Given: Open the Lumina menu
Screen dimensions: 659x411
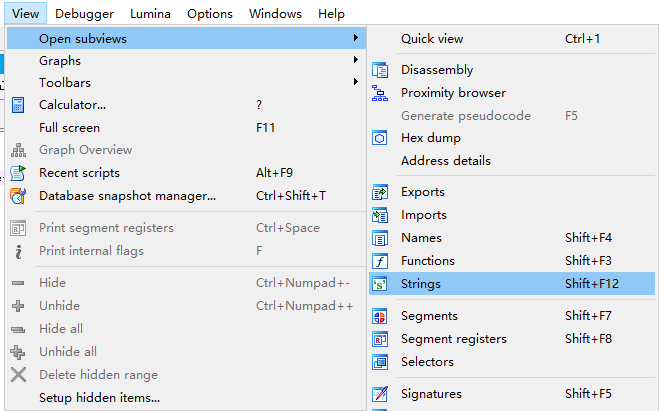Looking at the screenshot, I should click(150, 14).
